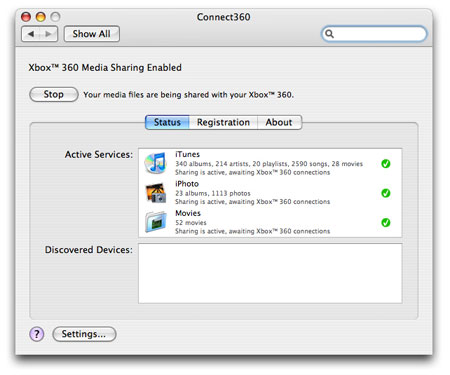The width and height of the screenshot is (450, 375).
Task: Switch to the Registration tab
Action: pyautogui.click(x=223, y=122)
